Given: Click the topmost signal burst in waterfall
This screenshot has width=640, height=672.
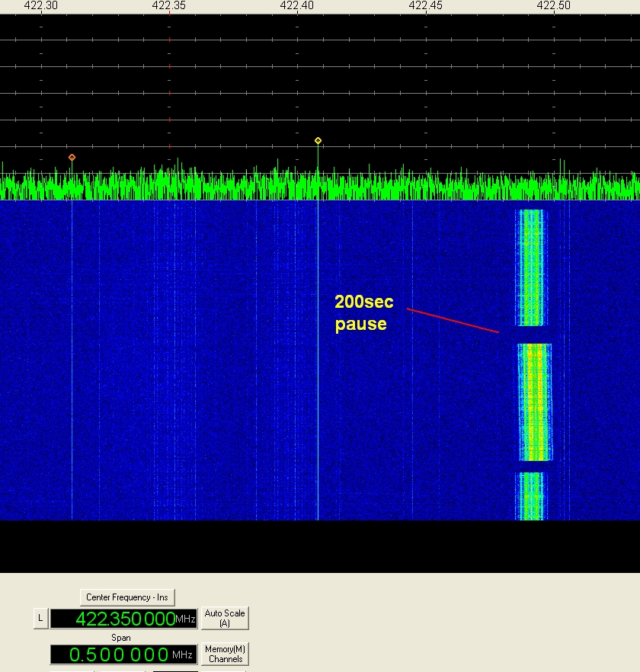Looking at the screenshot, I should coord(532,267).
